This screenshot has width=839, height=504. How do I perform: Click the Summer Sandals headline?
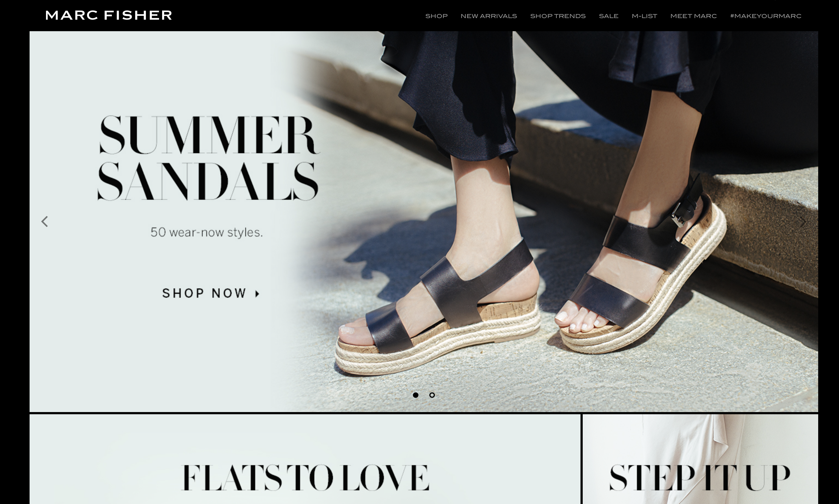[208, 158]
